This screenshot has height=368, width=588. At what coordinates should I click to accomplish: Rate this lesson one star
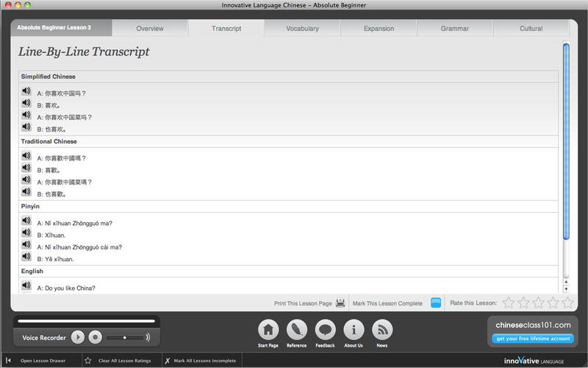pos(509,302)
